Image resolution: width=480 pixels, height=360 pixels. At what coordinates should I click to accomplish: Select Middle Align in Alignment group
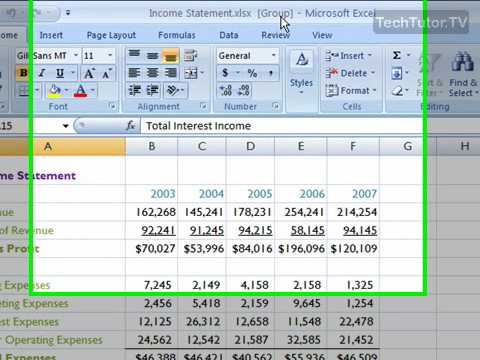pyautogui.click(x=152, y=55)
